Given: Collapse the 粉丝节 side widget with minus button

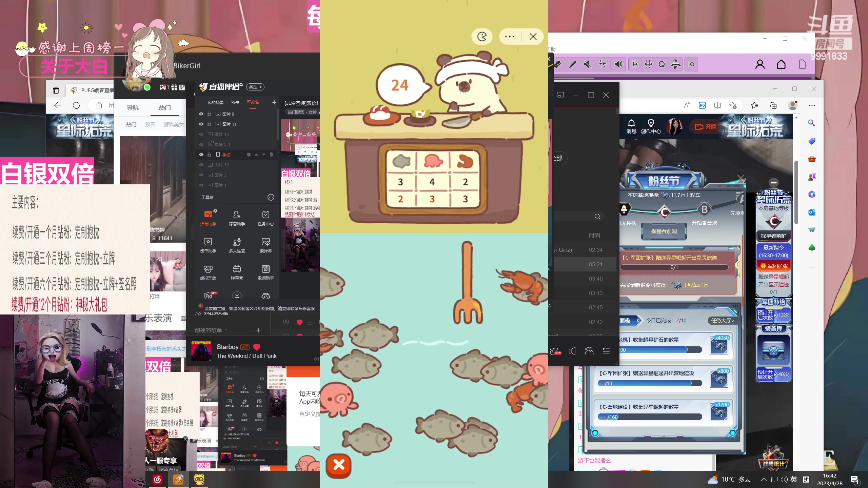Looking at the screenshot, I should point(773,183).
